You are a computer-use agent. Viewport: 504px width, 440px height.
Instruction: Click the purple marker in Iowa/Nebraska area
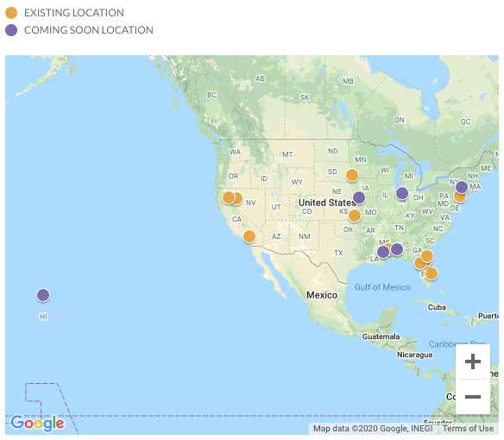point(359,198)
